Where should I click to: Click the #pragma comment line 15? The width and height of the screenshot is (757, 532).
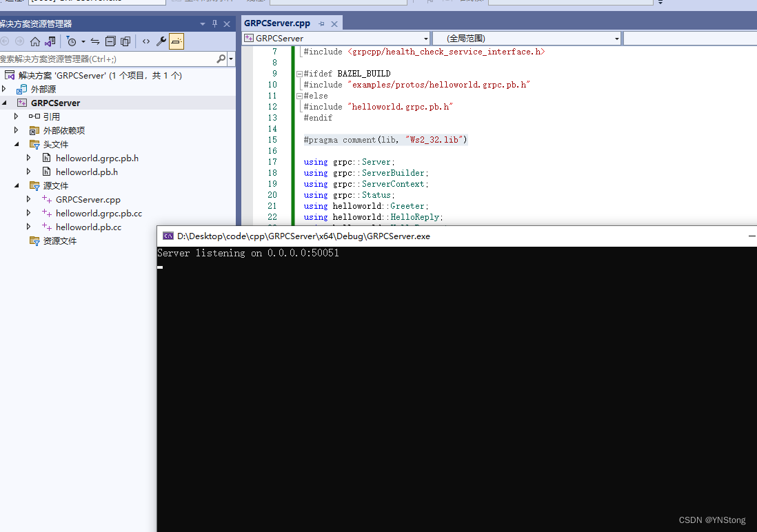[x=385, y=140]
